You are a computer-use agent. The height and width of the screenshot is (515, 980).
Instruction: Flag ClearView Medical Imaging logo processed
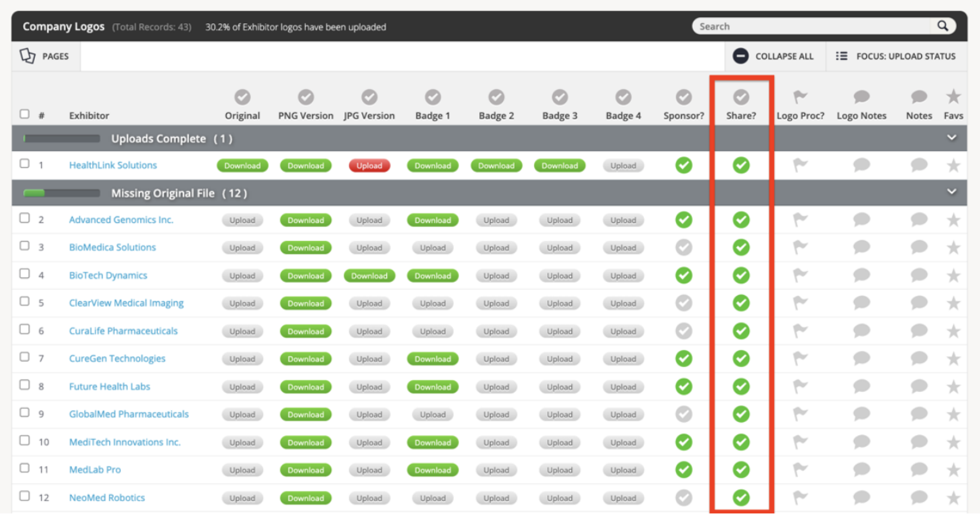click(800, 303)
